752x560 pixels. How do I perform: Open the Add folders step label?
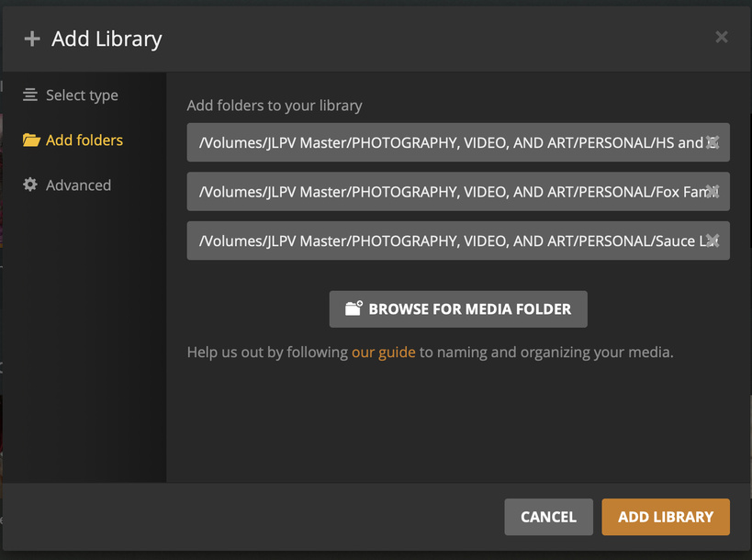pos(84,140)
